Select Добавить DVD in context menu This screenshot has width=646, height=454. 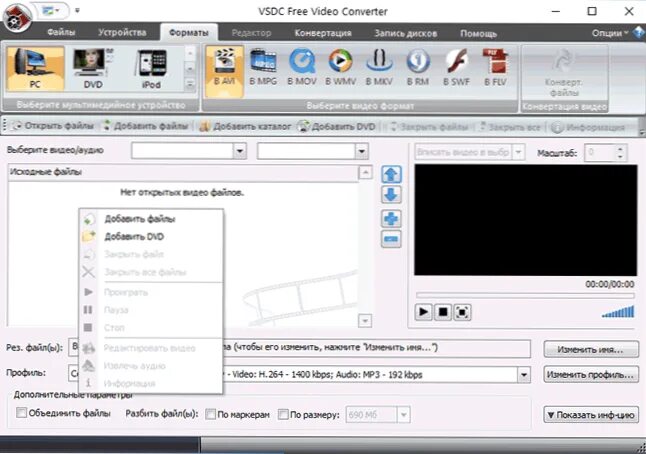click(151, 236)
